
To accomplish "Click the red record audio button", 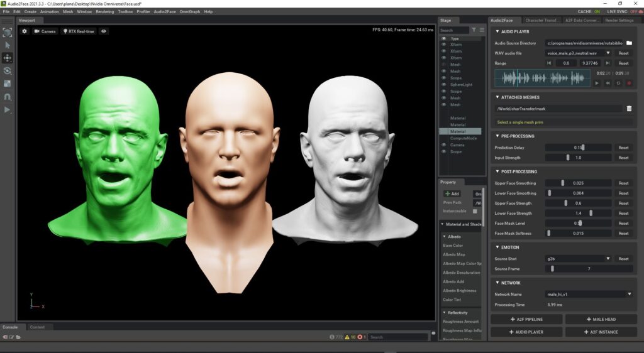I will 629,83.
